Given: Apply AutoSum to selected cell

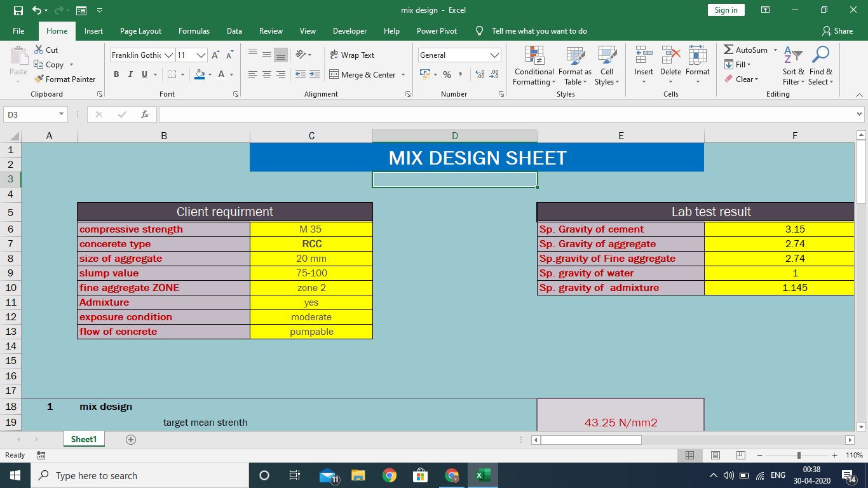Looking at the screenshot, I should [747, 50].
